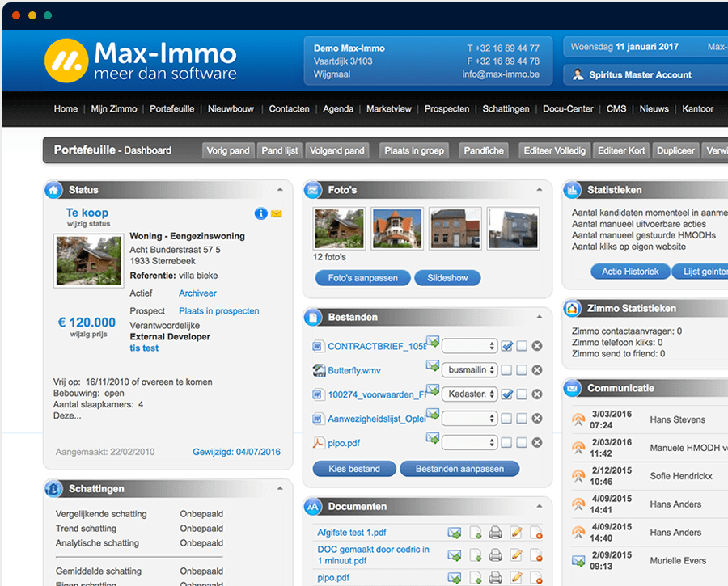The image size is (728, 586).
Task: Click the yellow envelope icon in Status panel
Action: point(277,213)
